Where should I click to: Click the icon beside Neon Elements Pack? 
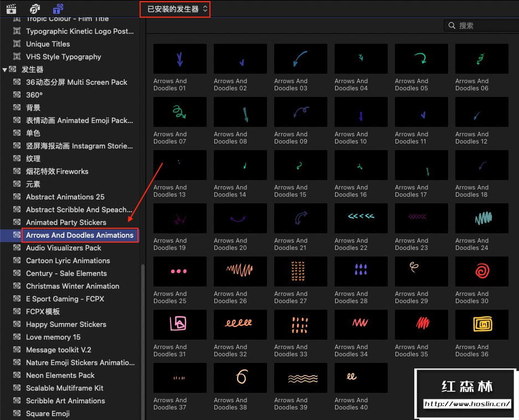point(17,375)
